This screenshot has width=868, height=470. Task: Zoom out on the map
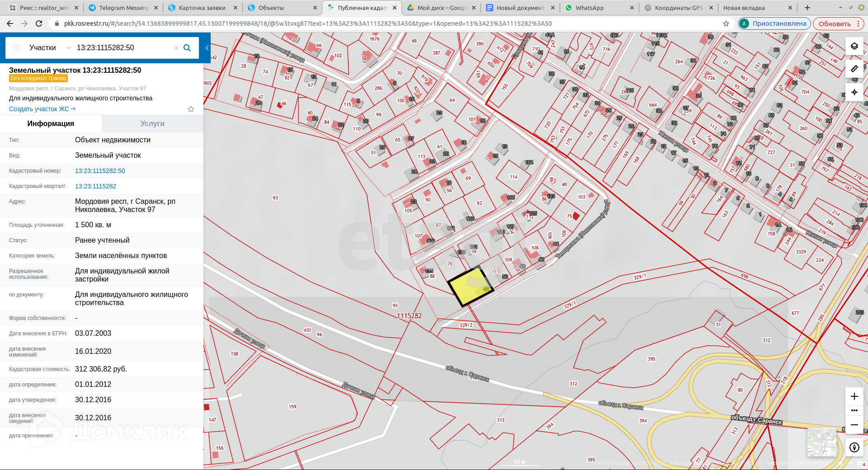click(x=854, y=425)
